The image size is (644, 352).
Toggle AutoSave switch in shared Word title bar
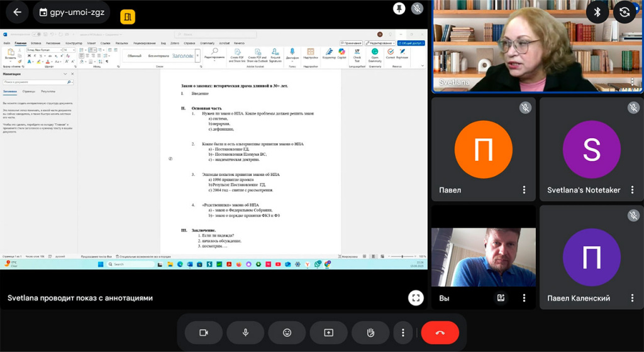coord(36,35)
